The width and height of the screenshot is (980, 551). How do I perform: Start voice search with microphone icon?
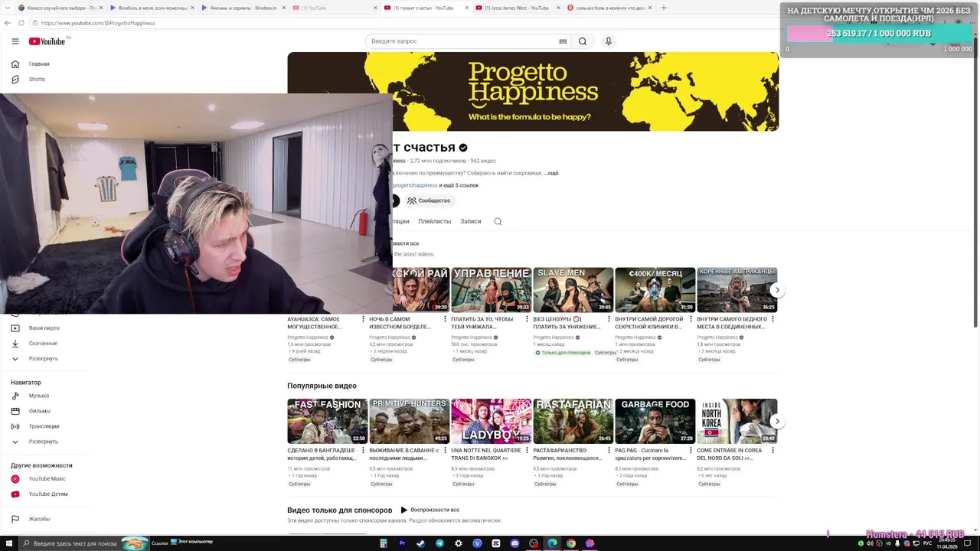(609, 41)
